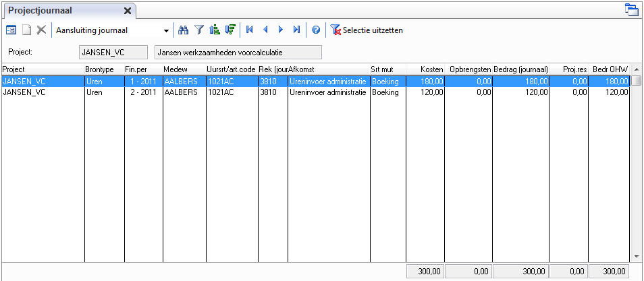Click the Bedrag (journaal) column header

(520, 69)
